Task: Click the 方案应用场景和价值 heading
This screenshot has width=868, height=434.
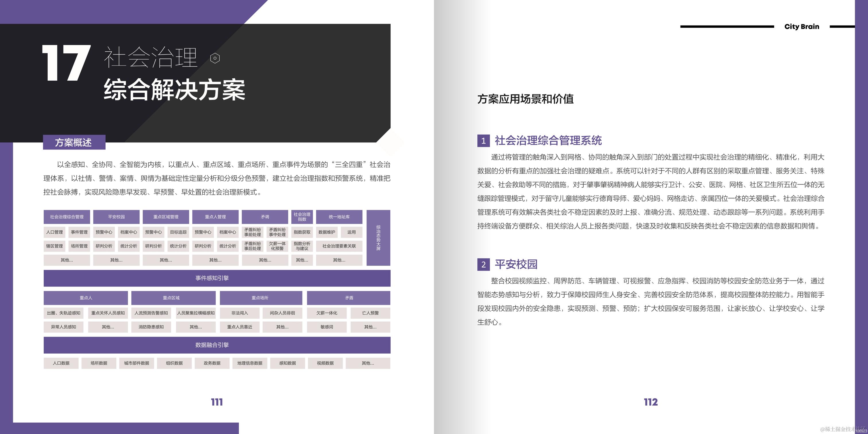Action: [525, 99]
